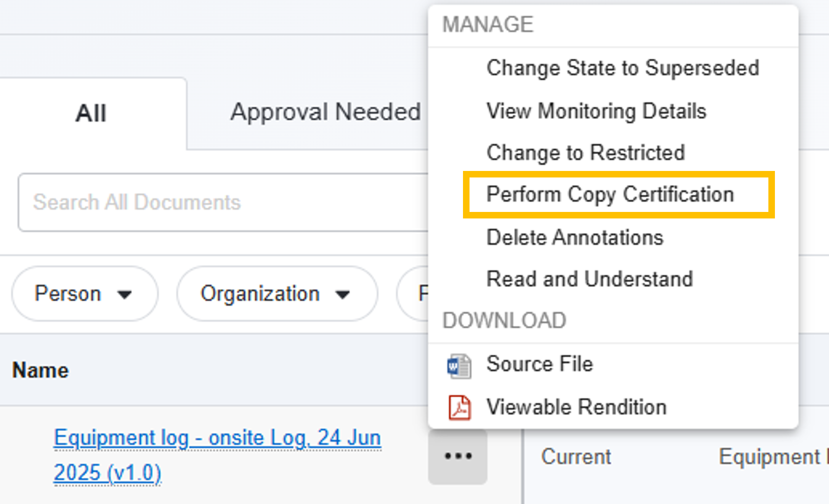Switch to the All tab
The height and width of the screenshot is (504, 829).
[x=91, y=113]
